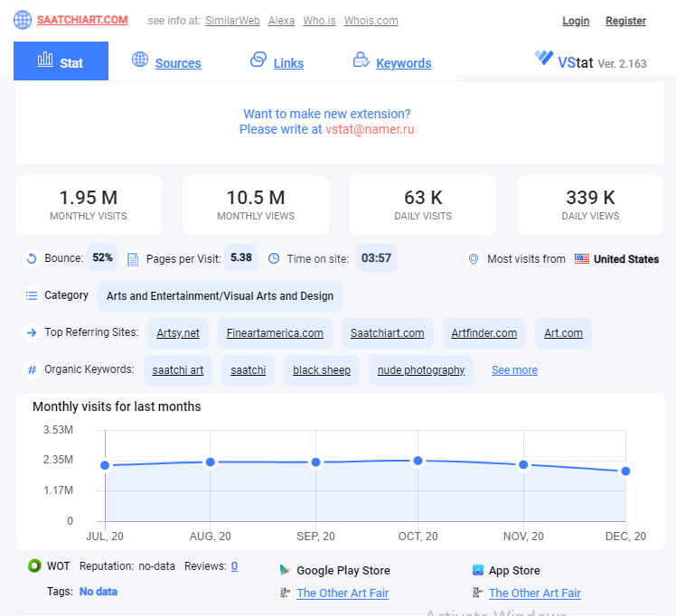Image resolution: width=676 pixels, height=616 pixels.
Task: Click the chain icon next to Links
Action: (258, 59)
